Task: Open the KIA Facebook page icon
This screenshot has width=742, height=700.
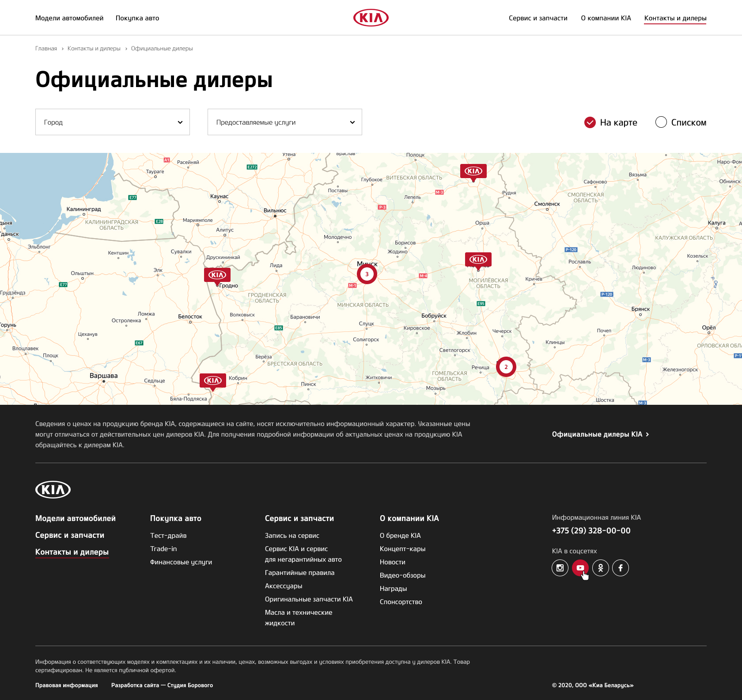Action: point(621,568)
